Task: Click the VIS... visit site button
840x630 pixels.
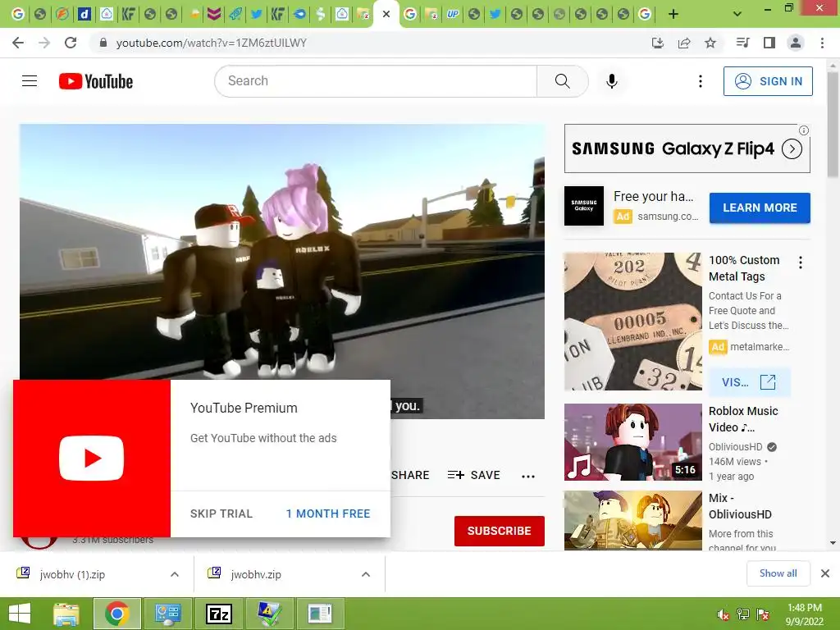Action: point(749,382)
